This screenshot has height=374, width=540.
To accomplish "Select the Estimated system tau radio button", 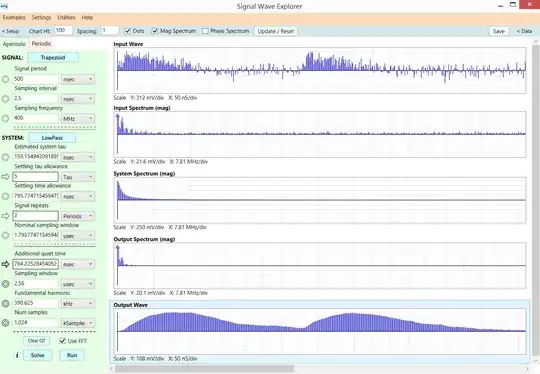I will coord(5,157).
